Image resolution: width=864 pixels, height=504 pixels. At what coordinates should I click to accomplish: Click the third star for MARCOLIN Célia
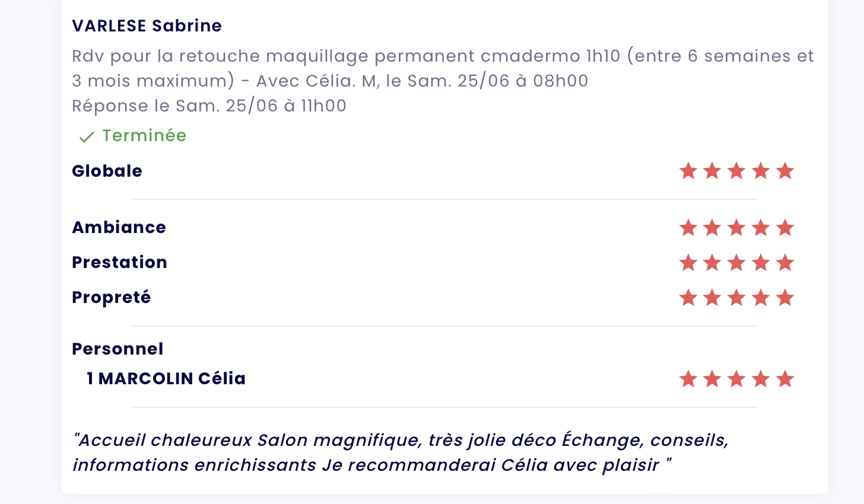pyautogui.click(x=736, y=378)
